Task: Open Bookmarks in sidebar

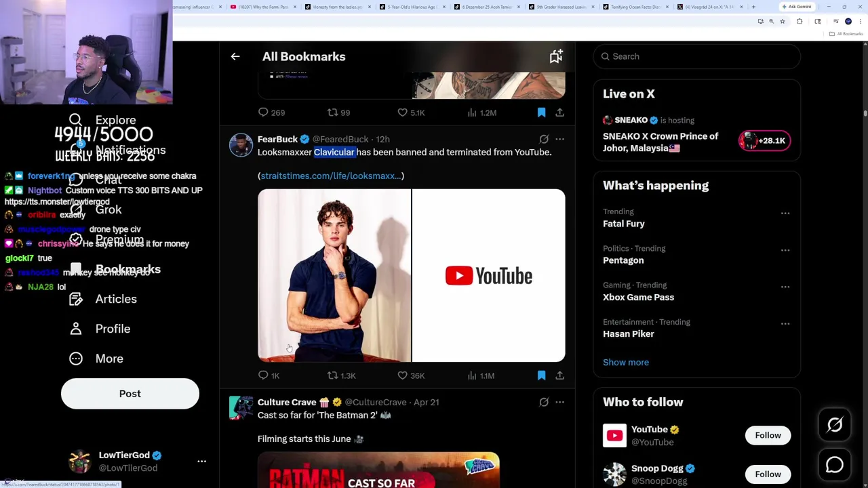Action: tap(115, 269)
